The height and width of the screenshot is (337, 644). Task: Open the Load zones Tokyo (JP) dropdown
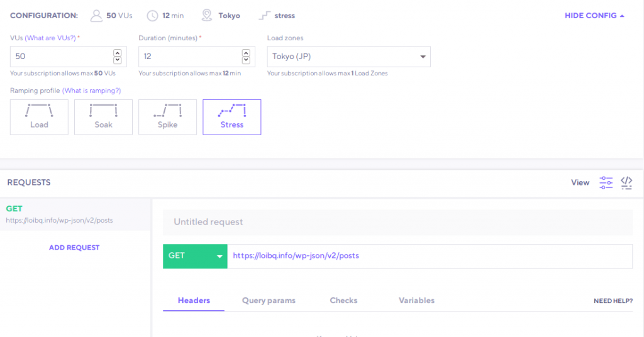(348, 57)
